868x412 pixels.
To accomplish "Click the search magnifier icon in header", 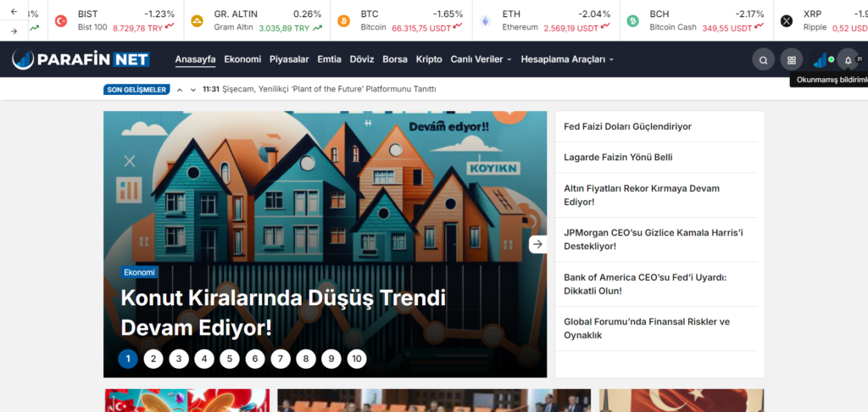I will tap(763, 60).
